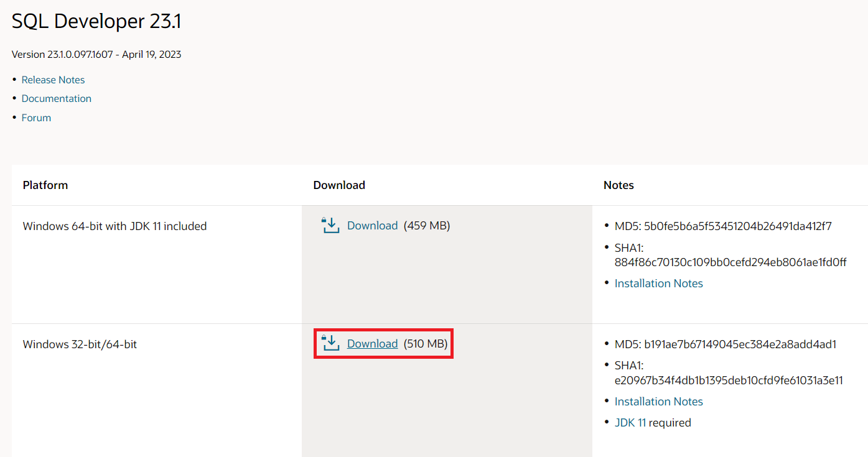
Task: Click the version 23.1.0.097.1607 date text
Action: point(96,54)
